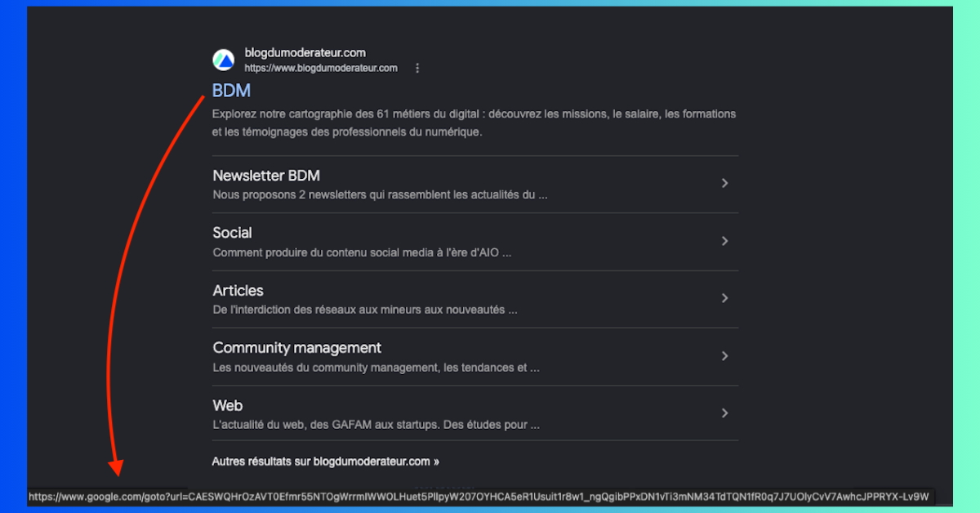The height and width of the screenshot is (513, 980).
Task: Expand the Social row chevron arrow
Action: point(724,241)
